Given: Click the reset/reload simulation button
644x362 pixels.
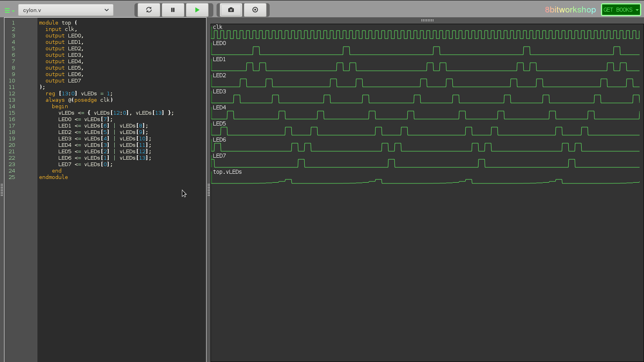Looking at the screenshot, I should click(x=149, y=10).
